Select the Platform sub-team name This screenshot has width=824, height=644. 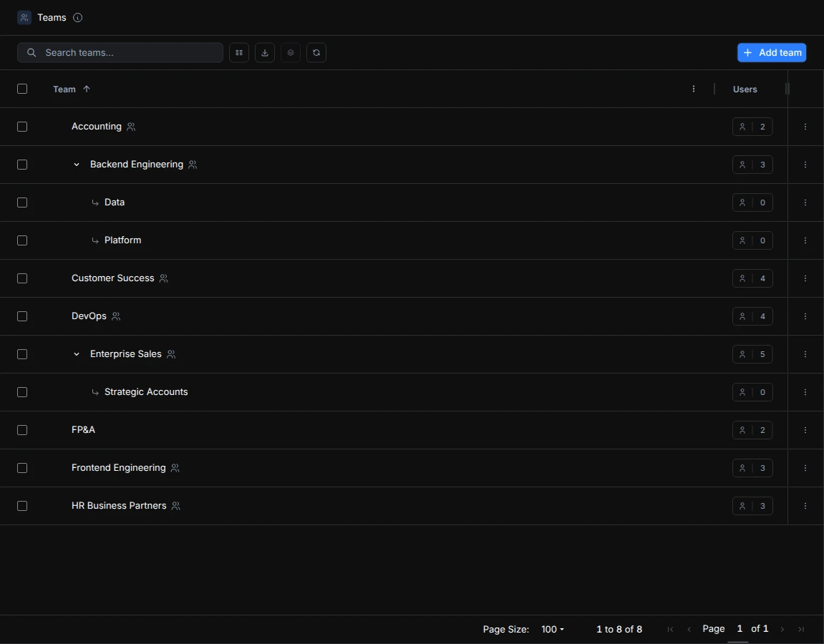point(122,240)
